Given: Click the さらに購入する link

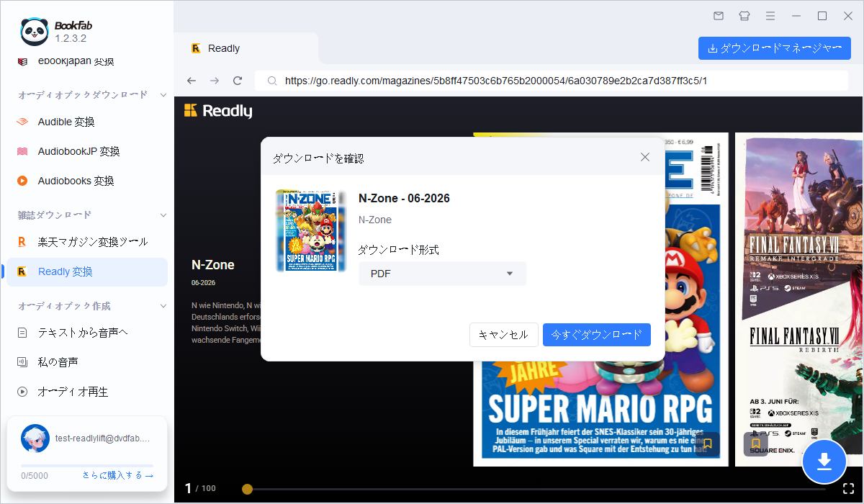Looking at the screenshot, I should tap(118, 475).
